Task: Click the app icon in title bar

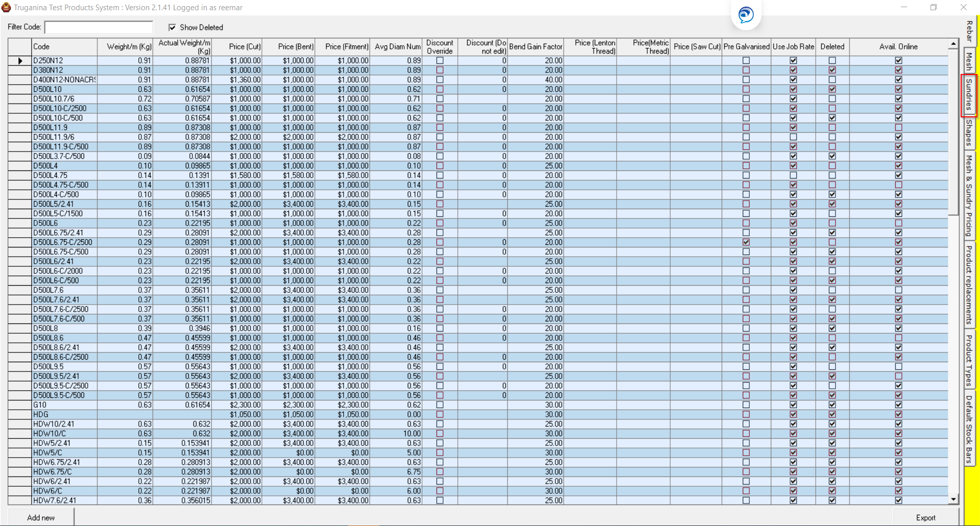Action: pos(6,8)
